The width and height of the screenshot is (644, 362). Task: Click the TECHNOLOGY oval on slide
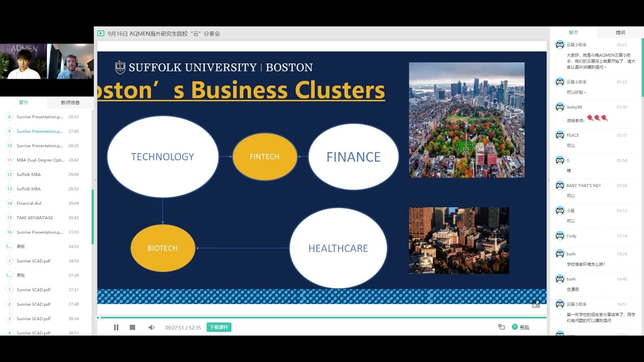(x=163, y=157)
